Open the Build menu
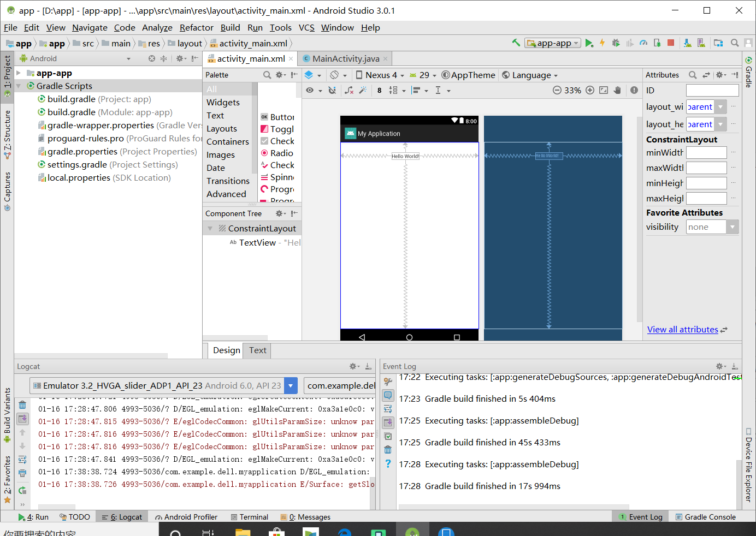This screenshot has height=536, width=756. click(x=230, y=27)
